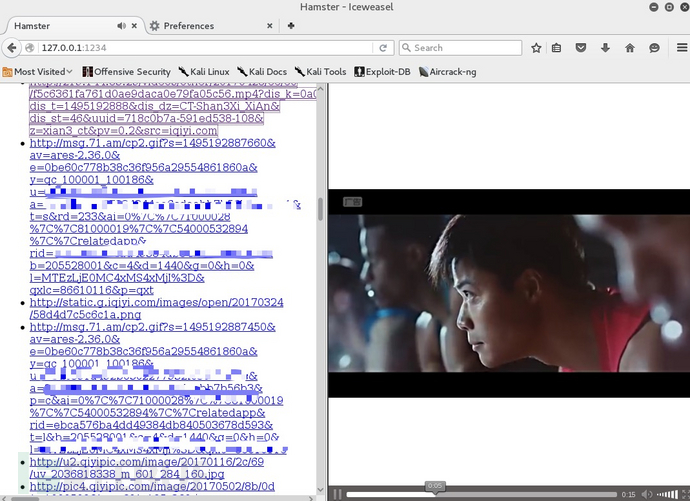Open a new tab with plus icon
Image resolution: width=690 pixels, height=501 pixels.
pos(291,26)
